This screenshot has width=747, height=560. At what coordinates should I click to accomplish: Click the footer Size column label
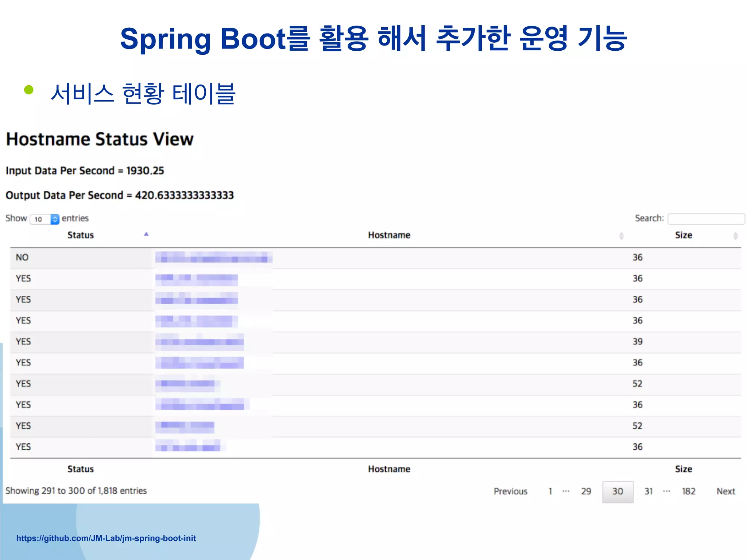[x=684, y=469]
